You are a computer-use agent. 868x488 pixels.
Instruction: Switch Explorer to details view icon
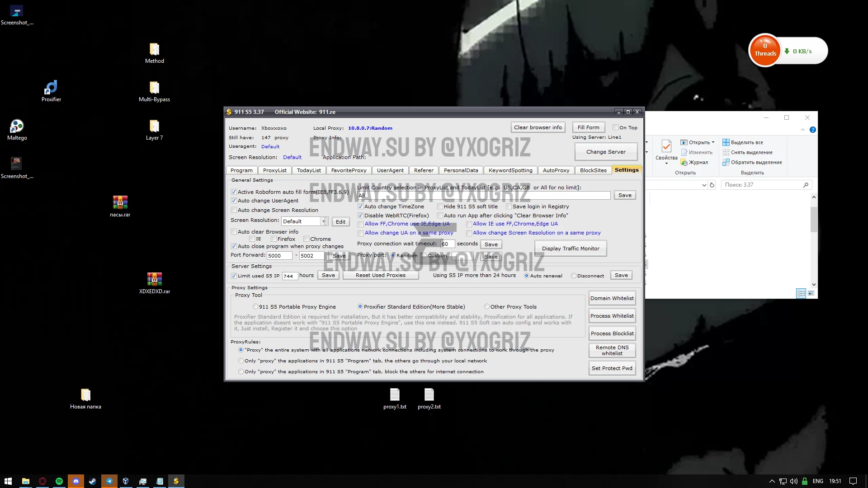[801, 293]
